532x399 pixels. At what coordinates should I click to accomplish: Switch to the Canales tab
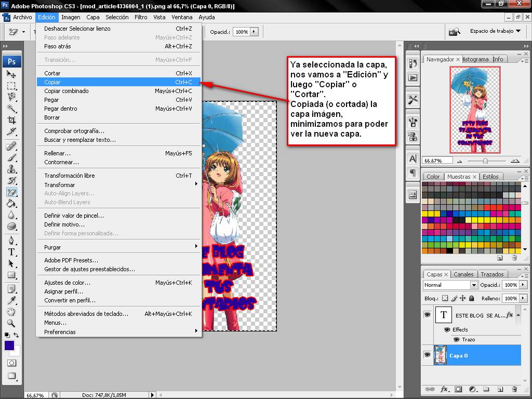pos(463,274)
